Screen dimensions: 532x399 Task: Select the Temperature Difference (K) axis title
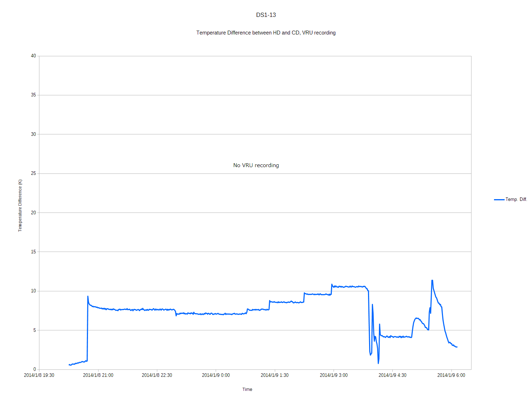(x=20, y=205)
